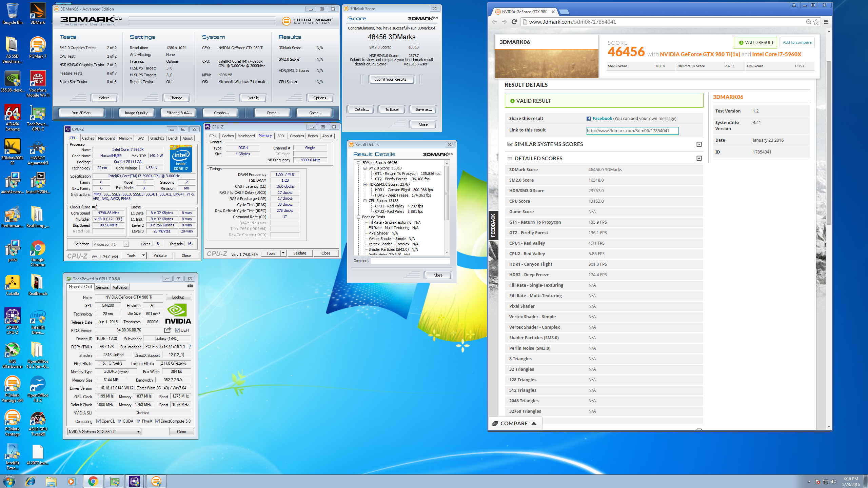Open Windows Start button
This screenshot has height=488, width=868.
tap(9, 481)
